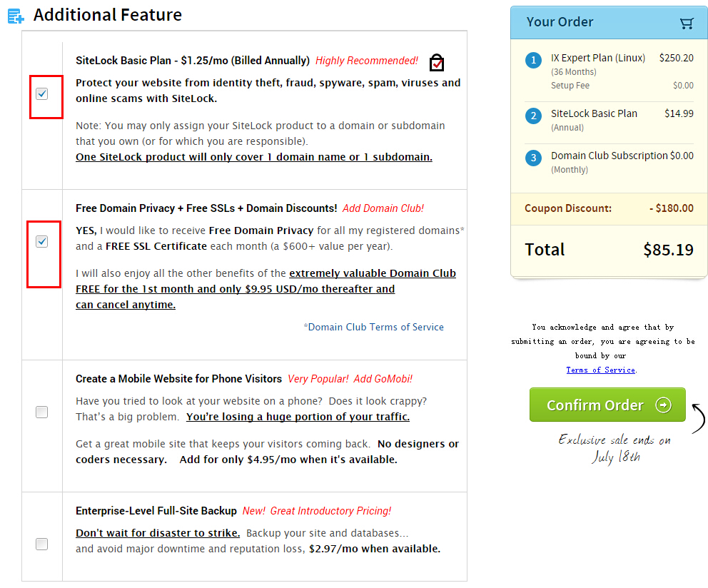
Task: Click the arrow circle icon on Confirm Order
Action: point(663,405)
